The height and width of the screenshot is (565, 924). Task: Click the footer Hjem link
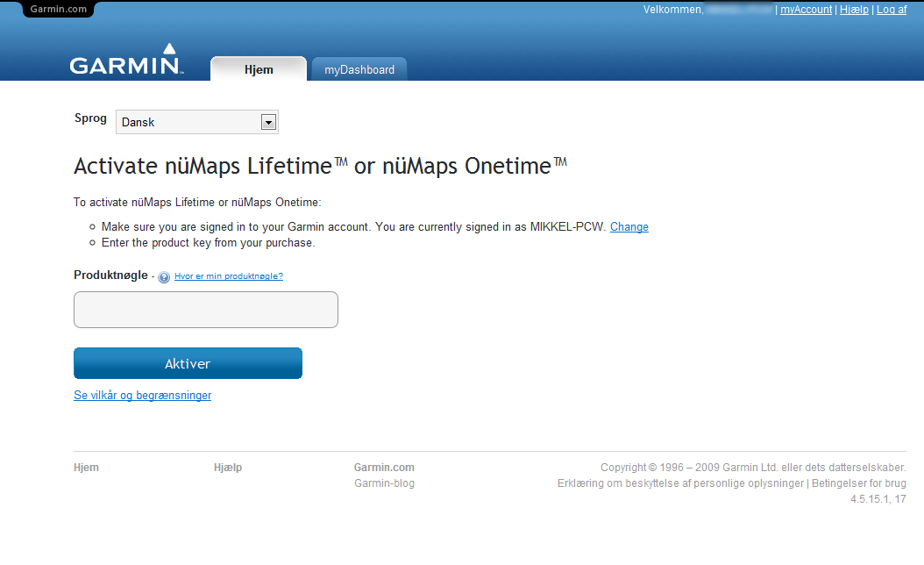86,468
